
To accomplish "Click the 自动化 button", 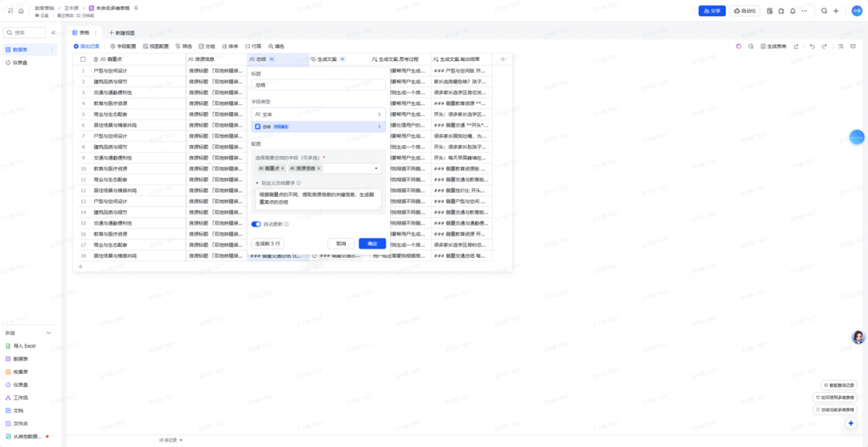I will click(x=744, y=11).
